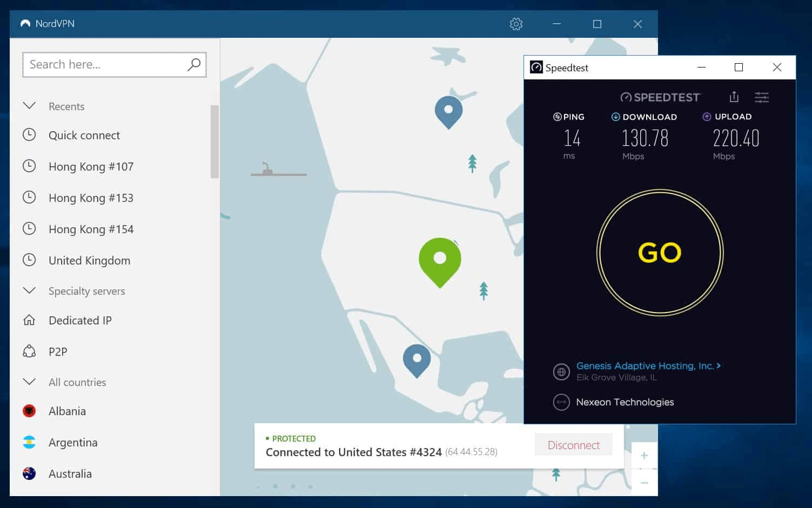Open Speedtest settings sliders icon

click(x=762, y=97)
